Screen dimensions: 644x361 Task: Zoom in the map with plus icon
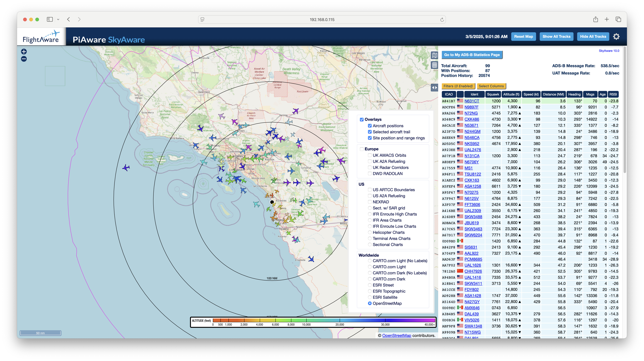click(x=24, y=52)
